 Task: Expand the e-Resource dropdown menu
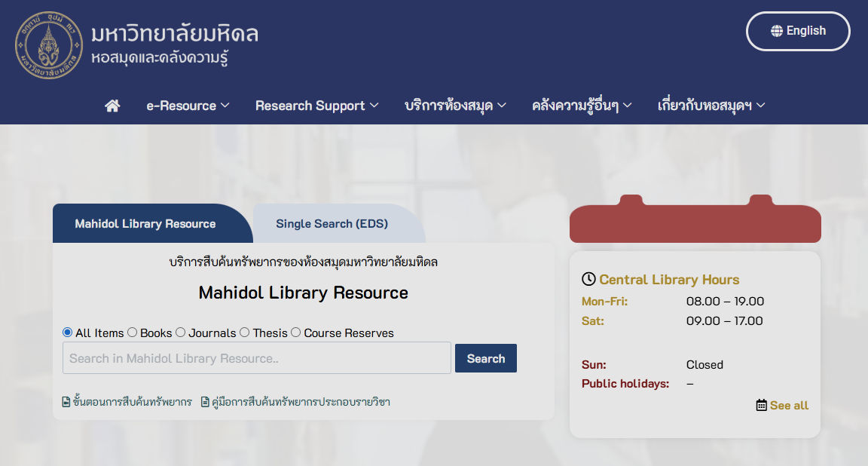pos(188,106)
